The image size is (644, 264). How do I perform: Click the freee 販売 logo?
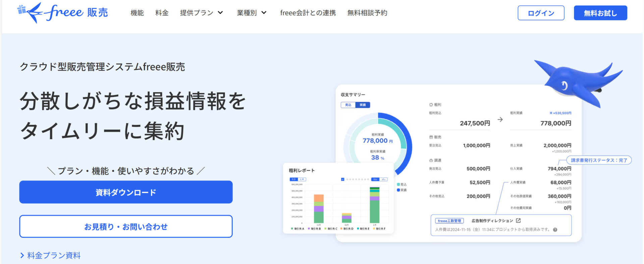coord(63,13)
